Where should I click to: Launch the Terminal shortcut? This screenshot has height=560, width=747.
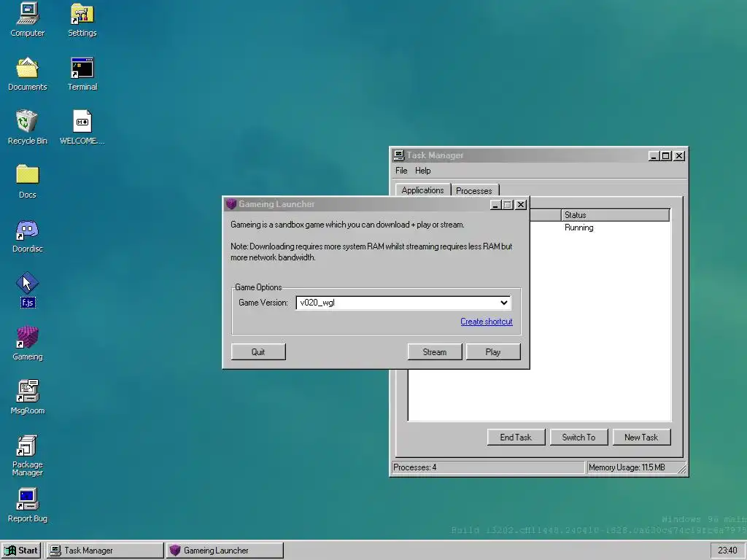click(82, 74)
